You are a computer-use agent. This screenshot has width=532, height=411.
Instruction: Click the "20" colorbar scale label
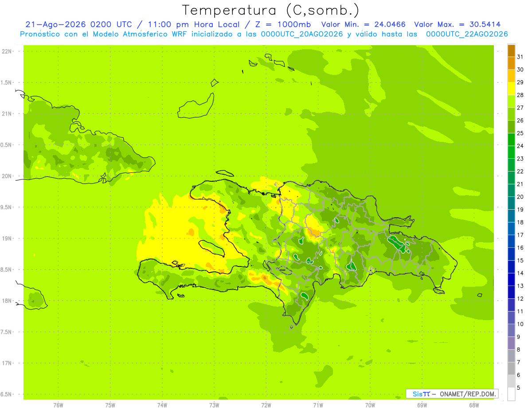[520, 197]
